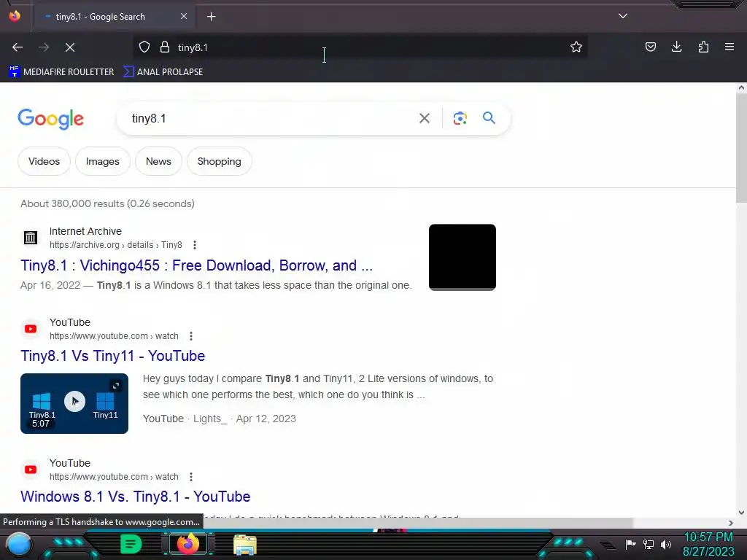Click the URL address bar

[x=360, y=47]
